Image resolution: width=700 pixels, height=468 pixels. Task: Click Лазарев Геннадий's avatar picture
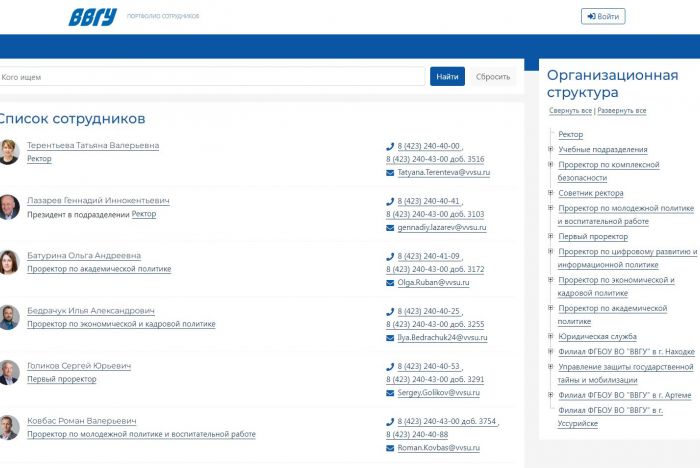(x=9, y=207)
